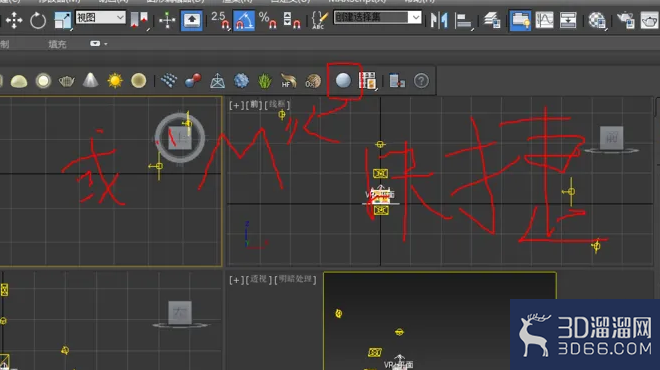This screenshot has width=660, height=370.
Task: Toggle spinner snap
Action: pos(292,20)
